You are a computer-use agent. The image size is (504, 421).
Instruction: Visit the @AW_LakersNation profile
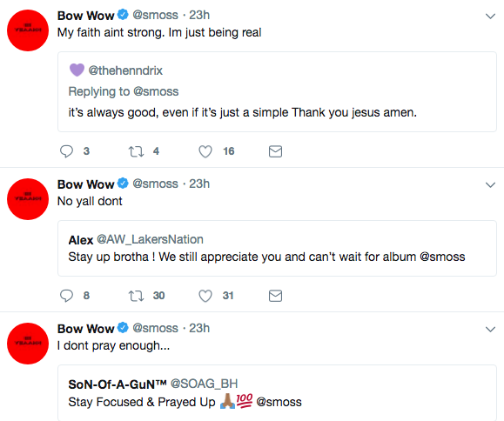[x=150, y=239]
